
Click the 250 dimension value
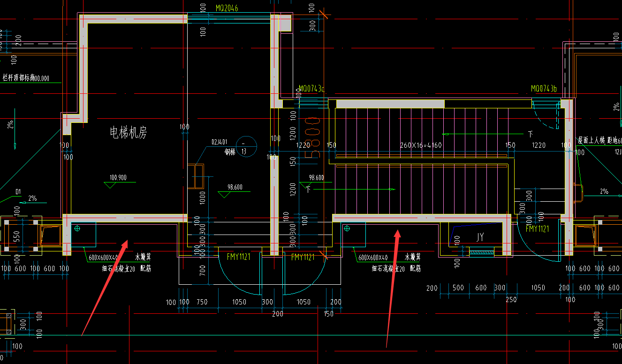[x=511, y=299]
